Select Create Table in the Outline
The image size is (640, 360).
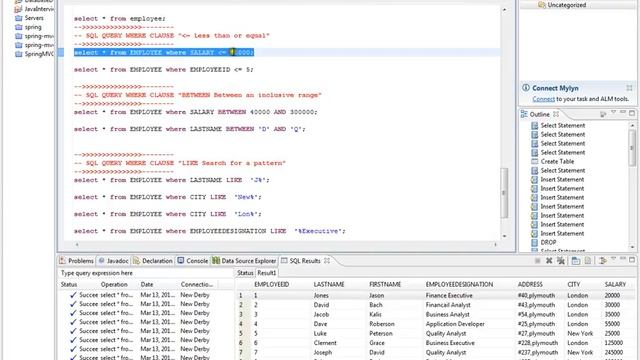(x=553, y=161)
